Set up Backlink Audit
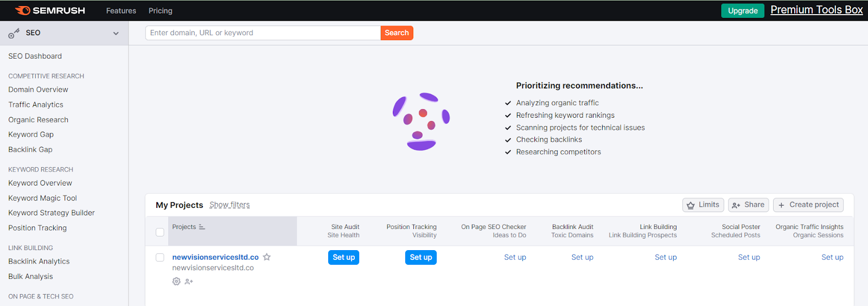 click(x=582, y=257)
